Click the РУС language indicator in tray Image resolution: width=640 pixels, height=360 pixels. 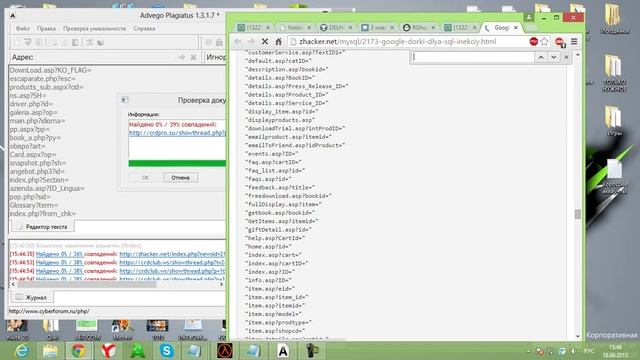(x=589, y=351)
